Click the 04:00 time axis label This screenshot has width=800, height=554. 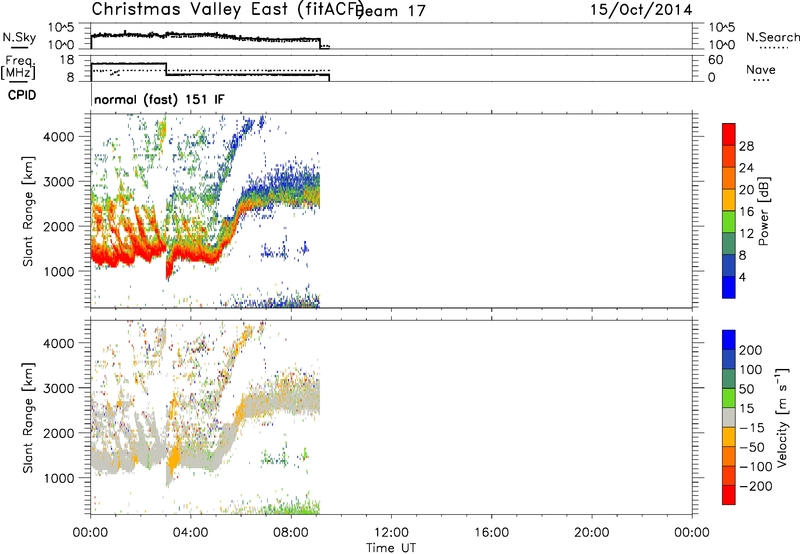click(190, 533)
